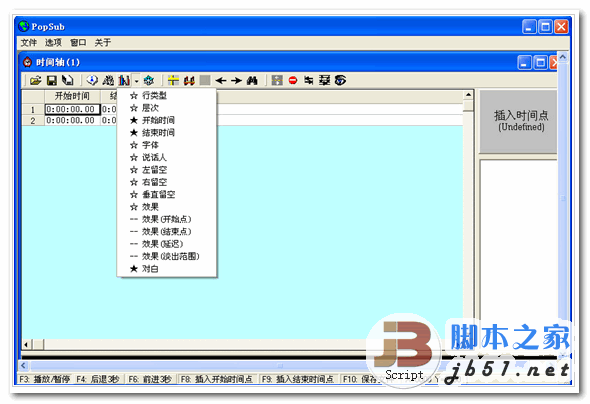The image size is (590, 404).
Task: Click the start time cell in row 2
Action: pyautogui.click(x=72, y=120)
